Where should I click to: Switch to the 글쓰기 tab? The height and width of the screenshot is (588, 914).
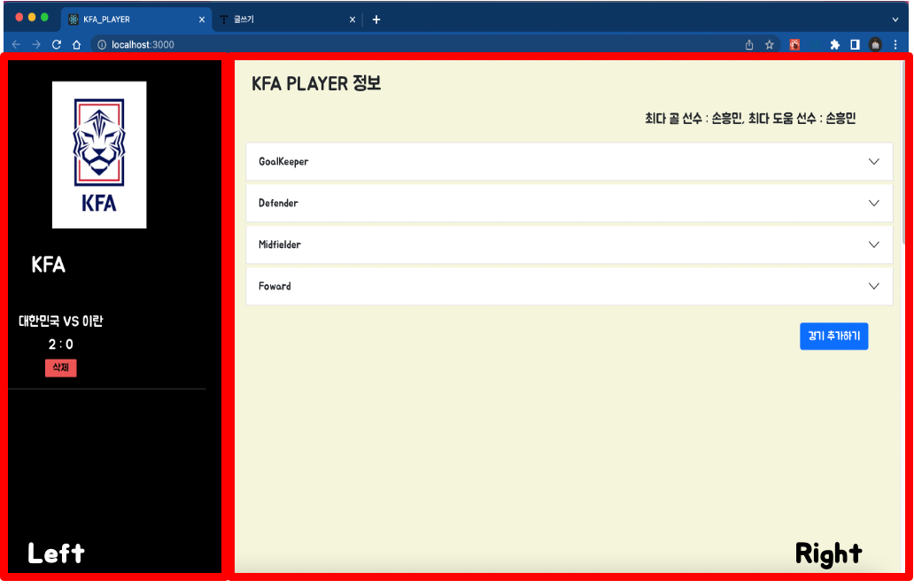tap(287, 19)
